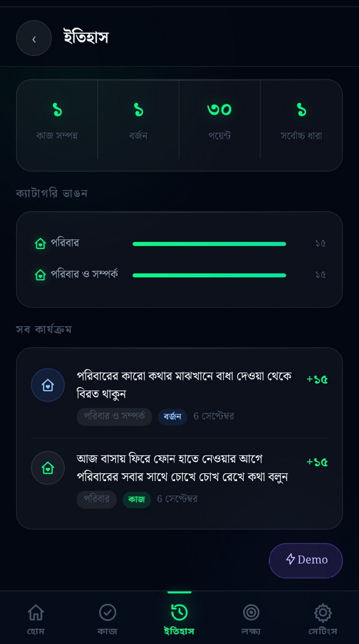Click the blue house icon of বর্জন entry
The width and height of the screenshot is (359, 644).
click(x=48, y=385)
